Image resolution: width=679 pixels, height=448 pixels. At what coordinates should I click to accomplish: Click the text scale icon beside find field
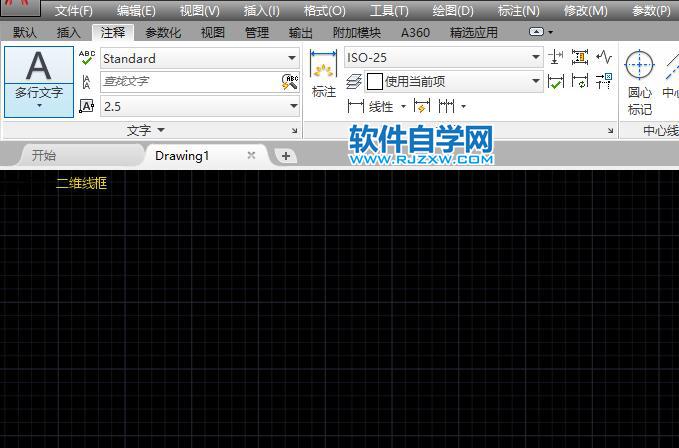[86, 82]
